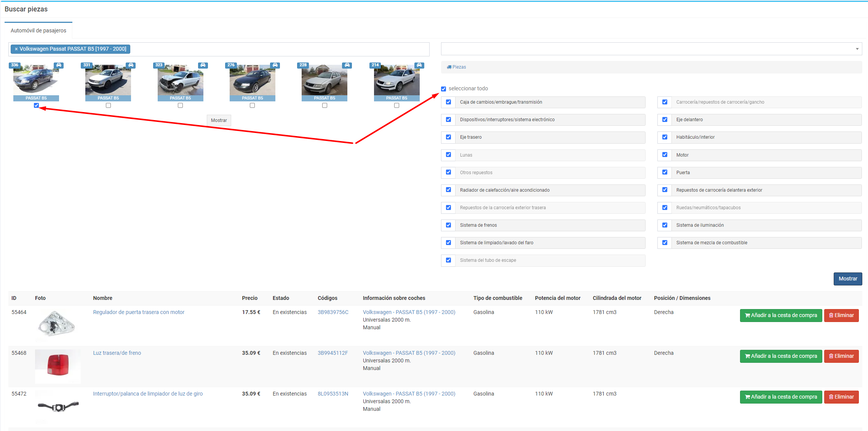The height and width of the screenshot is (431, 868).
Task: Select checkbox under the 323 Passat car
Action: tap(180, 106)
